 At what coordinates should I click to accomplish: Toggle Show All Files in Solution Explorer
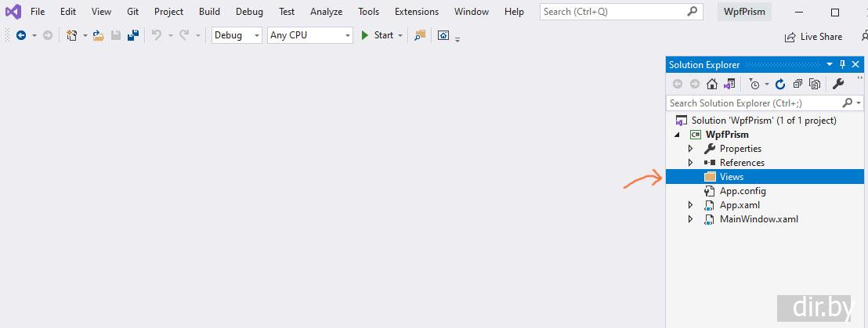[x=814, y=84]
